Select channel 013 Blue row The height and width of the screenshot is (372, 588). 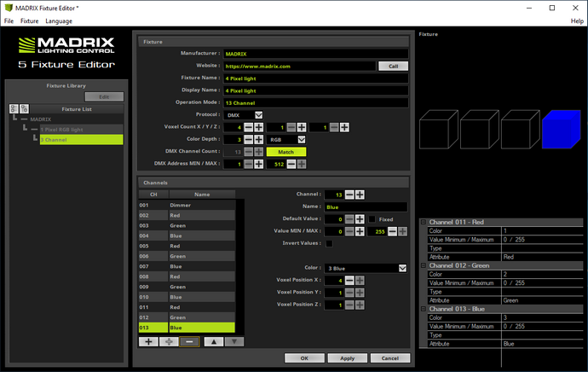187,328
